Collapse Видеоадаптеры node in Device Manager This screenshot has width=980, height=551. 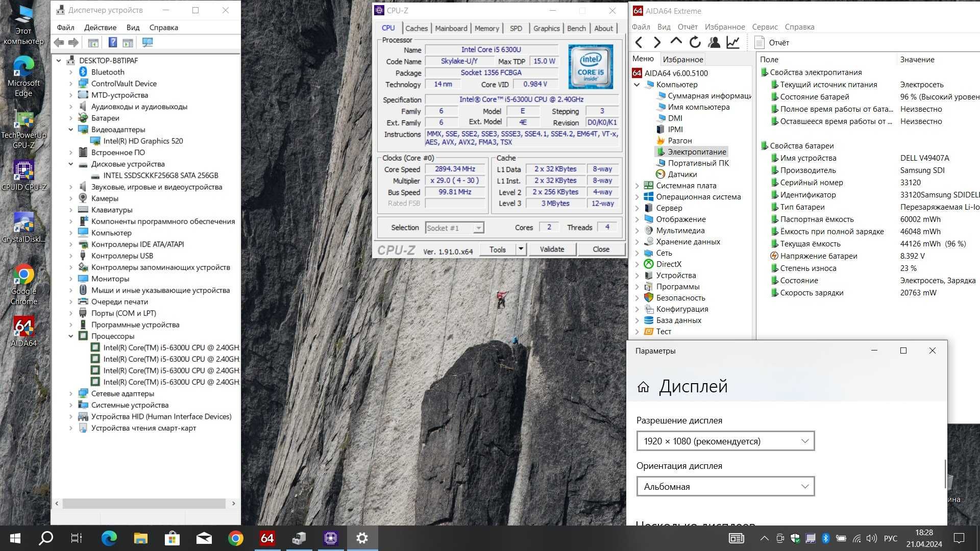pos(71,130)
